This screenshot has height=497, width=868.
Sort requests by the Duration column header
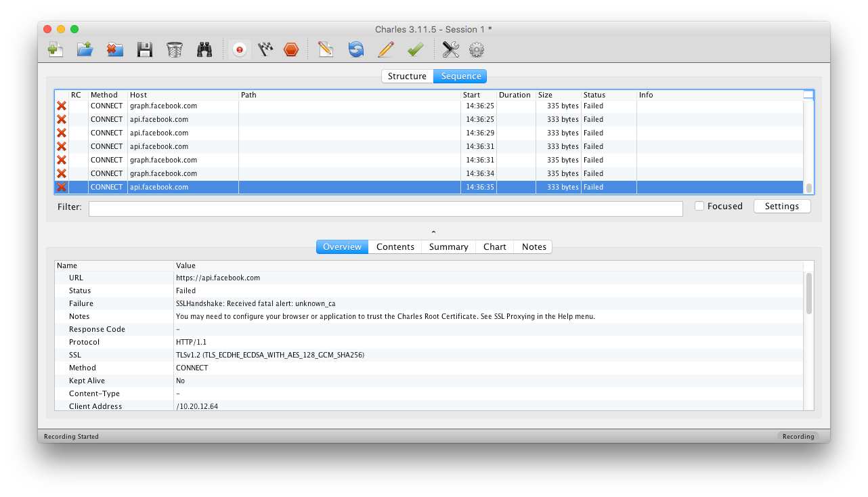pos(516,95)
